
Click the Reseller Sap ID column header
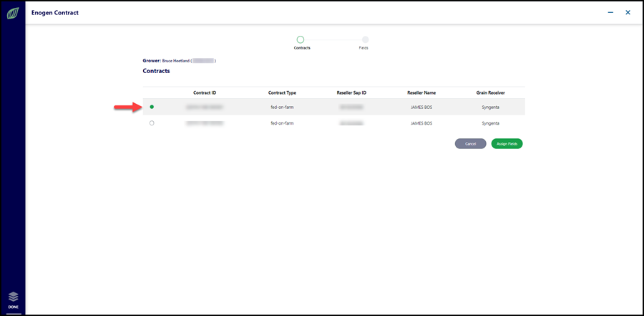[x=351, y=92]
